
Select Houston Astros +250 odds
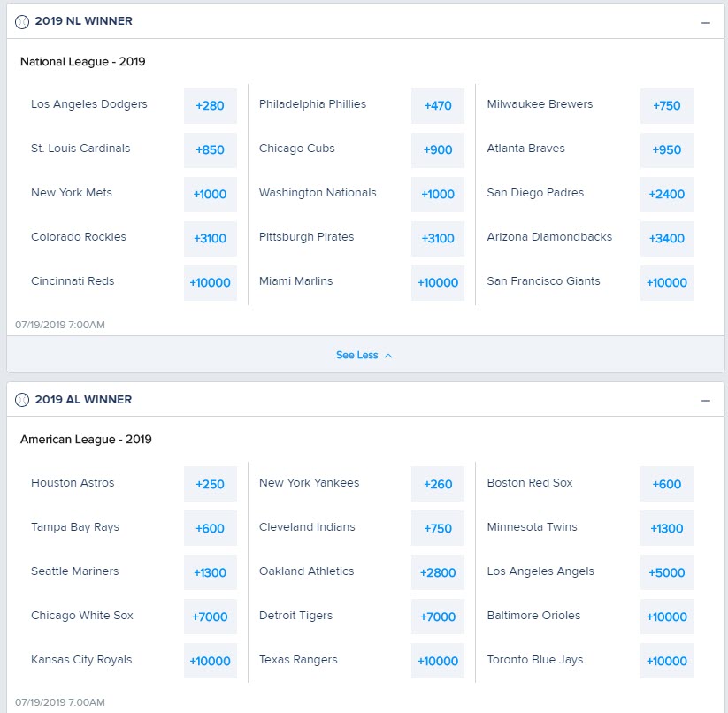[x=211, y=484]
